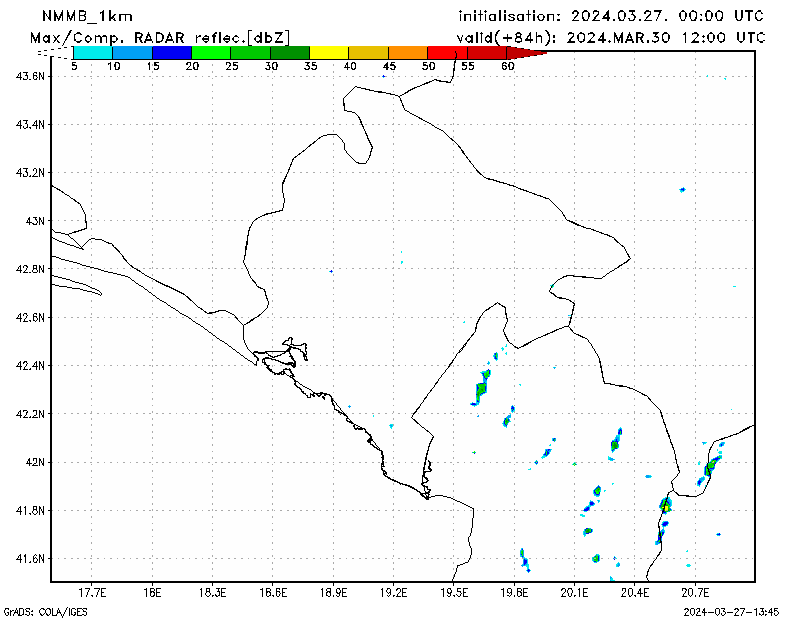The width and height of the screenshot is (800, 618).
Task: Click the light blue 10-15 dBZ swatch
Action: (x=133, y=53)
